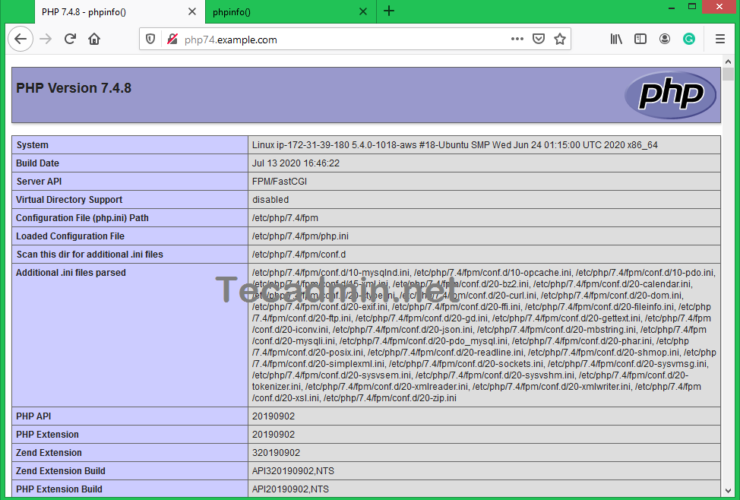740x500 pixels.
Task: Open the Firefox account avatar icon
Action: (665, 39)
